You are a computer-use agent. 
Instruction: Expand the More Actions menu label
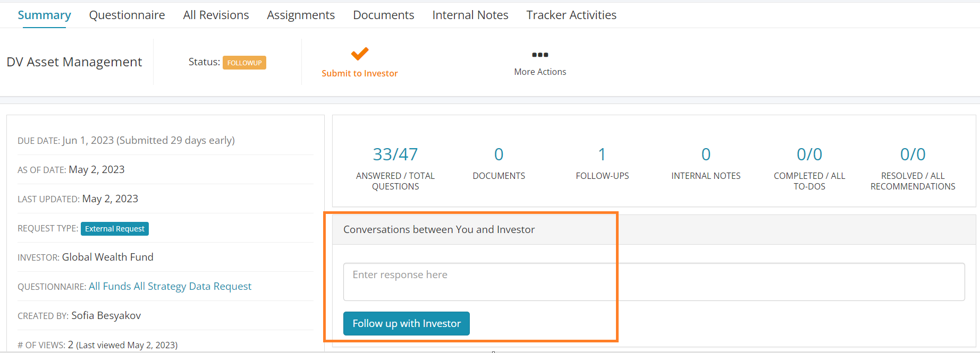pyautogui.click(x=540, y=72)
